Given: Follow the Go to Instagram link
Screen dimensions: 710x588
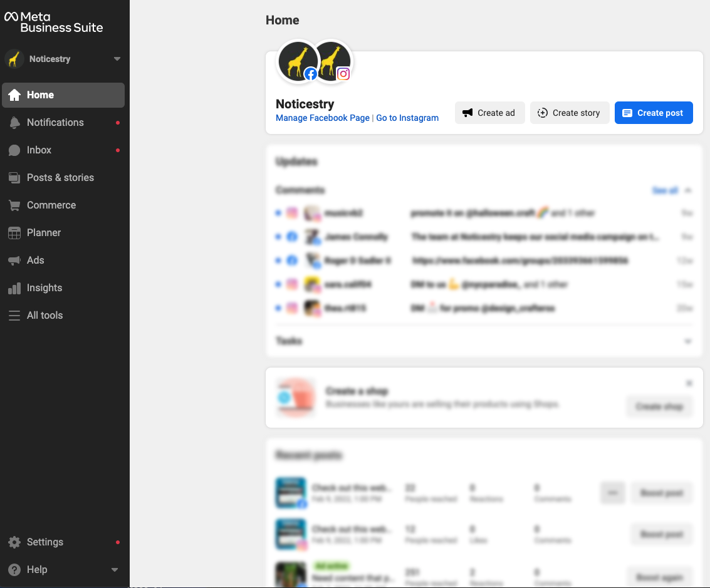Looking at the screenshot, I should 407,118.
